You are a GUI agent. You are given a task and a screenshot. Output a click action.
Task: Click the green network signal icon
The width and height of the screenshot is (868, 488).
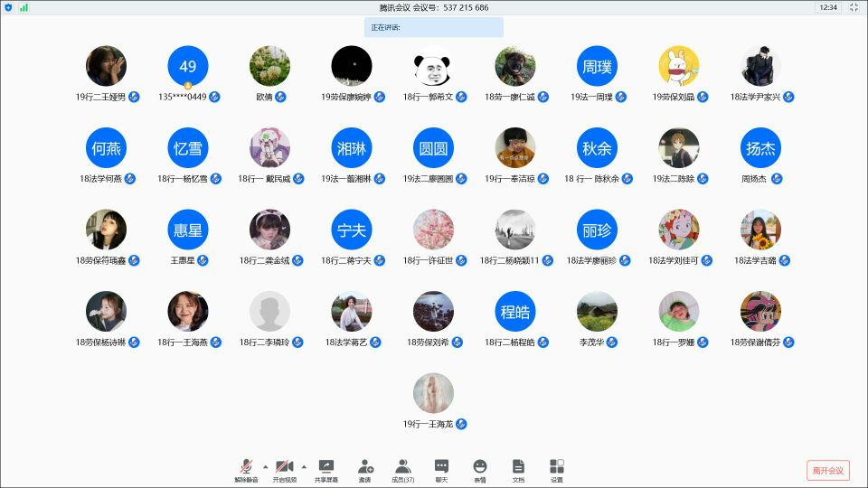pos(24,7)
